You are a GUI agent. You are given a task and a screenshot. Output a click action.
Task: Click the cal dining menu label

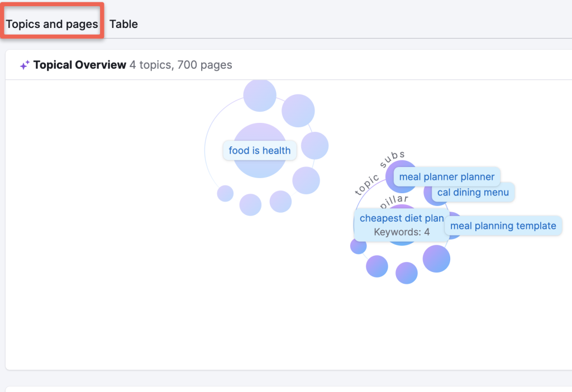pyautogui.click(x=473, y=192)
